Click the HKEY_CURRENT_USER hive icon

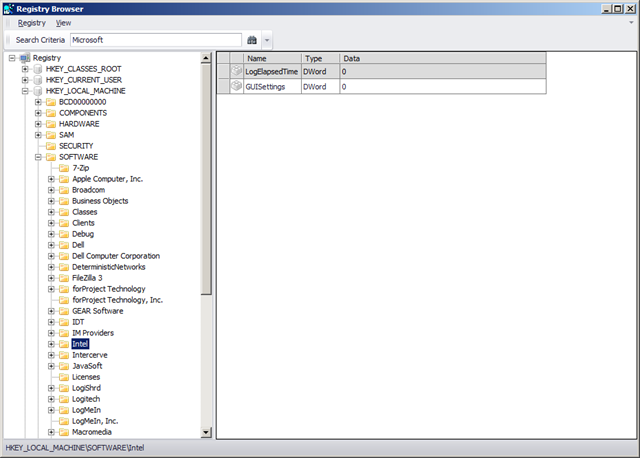pyautogui.click(x=38, y=80)
